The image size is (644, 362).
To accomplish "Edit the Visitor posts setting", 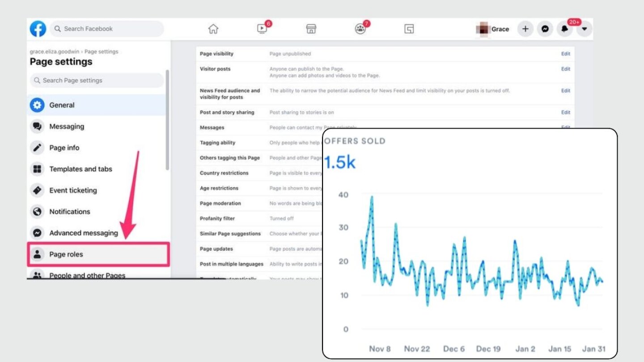I will pyautogui.click(x=566, y=69).
